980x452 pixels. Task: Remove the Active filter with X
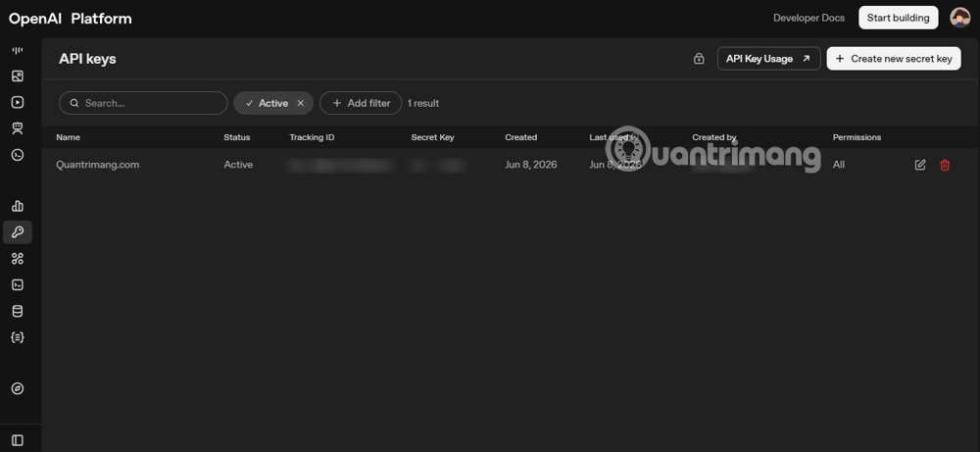click(x=301, y=103)
